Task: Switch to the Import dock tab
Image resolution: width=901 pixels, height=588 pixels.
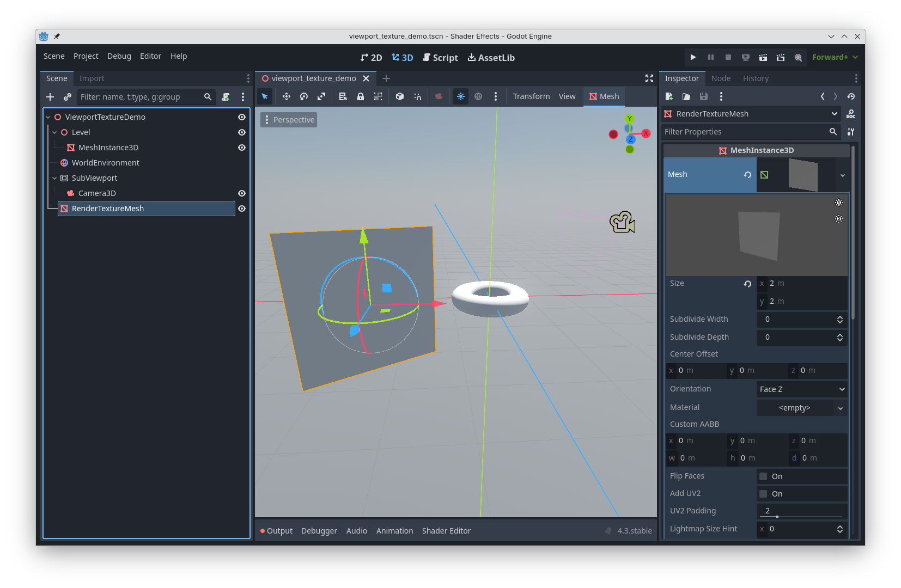Action: [x=92, y=78]
